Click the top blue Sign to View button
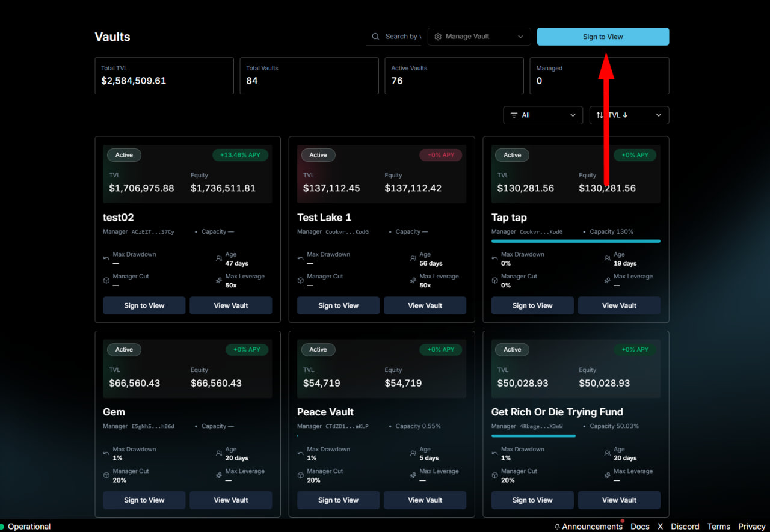The width and height of the screenshot is (770, 532). [603, 37]
